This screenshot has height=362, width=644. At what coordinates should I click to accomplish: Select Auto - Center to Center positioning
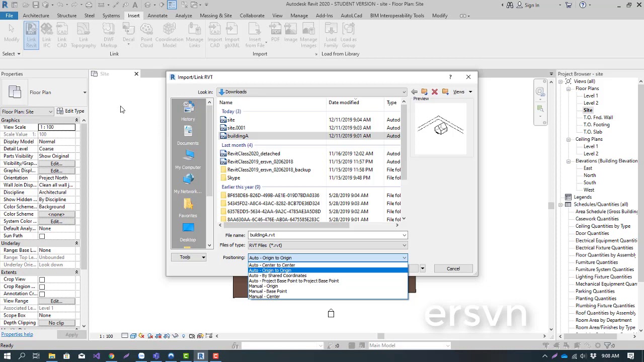328,265
